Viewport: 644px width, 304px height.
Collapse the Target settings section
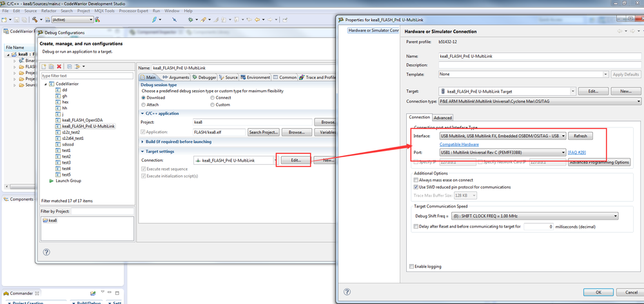click(x=142, y=151)
